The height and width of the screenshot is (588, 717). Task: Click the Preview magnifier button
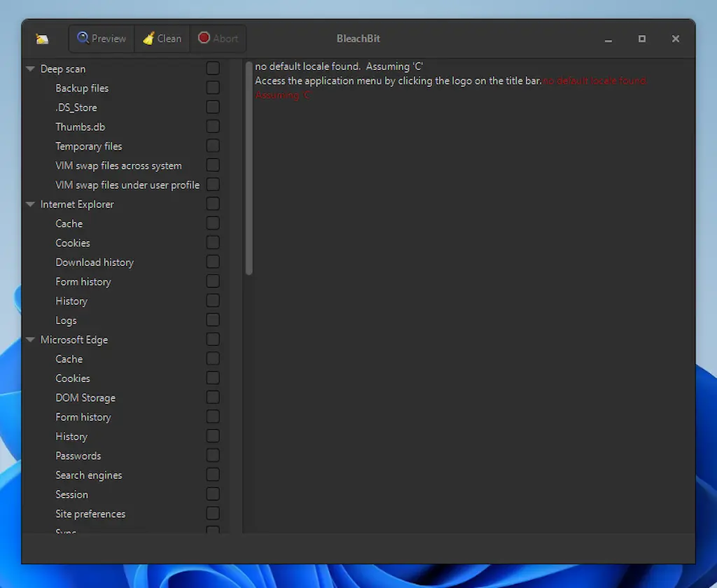102,38
